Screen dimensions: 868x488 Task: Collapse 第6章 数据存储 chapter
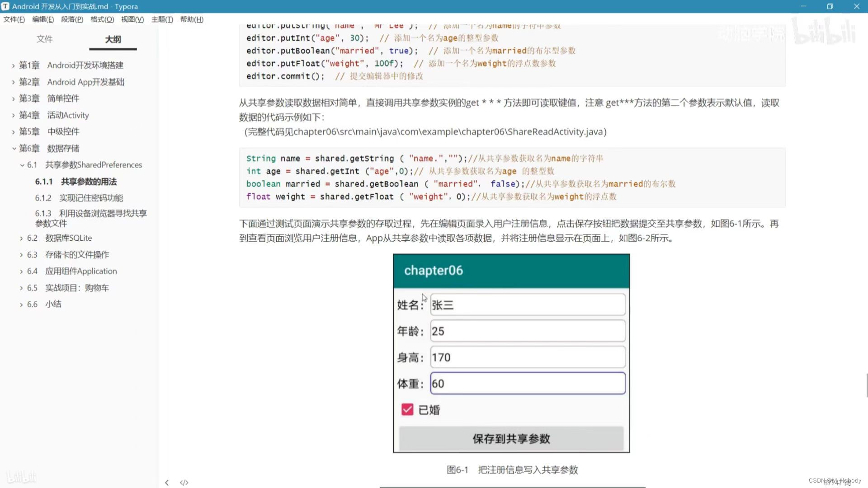(14, 148)
